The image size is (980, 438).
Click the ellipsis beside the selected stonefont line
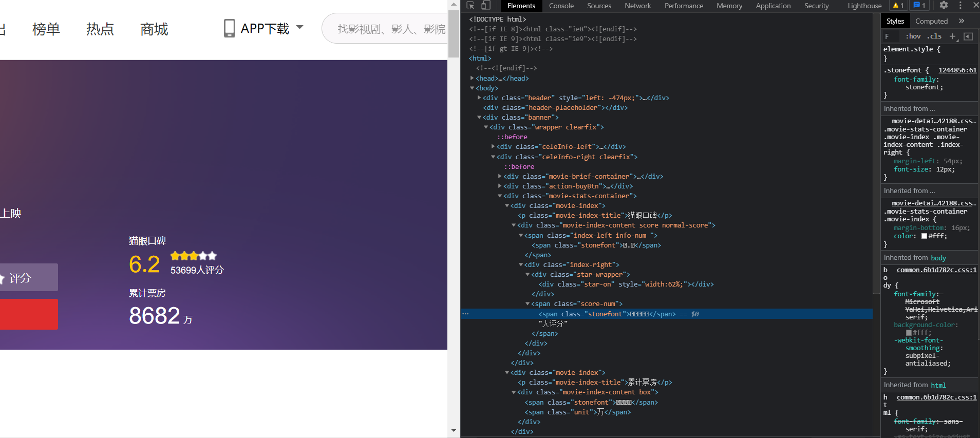[465, 313]
